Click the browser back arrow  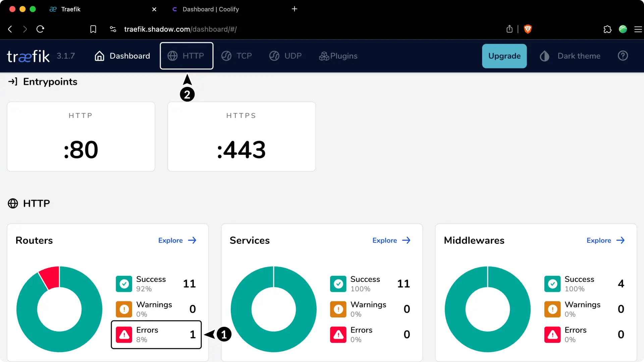pos(10,29)
